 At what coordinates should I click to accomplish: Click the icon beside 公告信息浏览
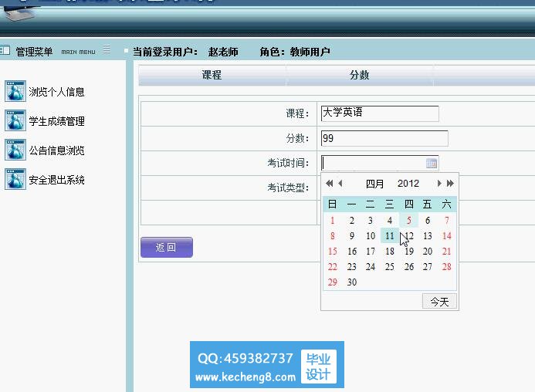(x=15, y=150)
